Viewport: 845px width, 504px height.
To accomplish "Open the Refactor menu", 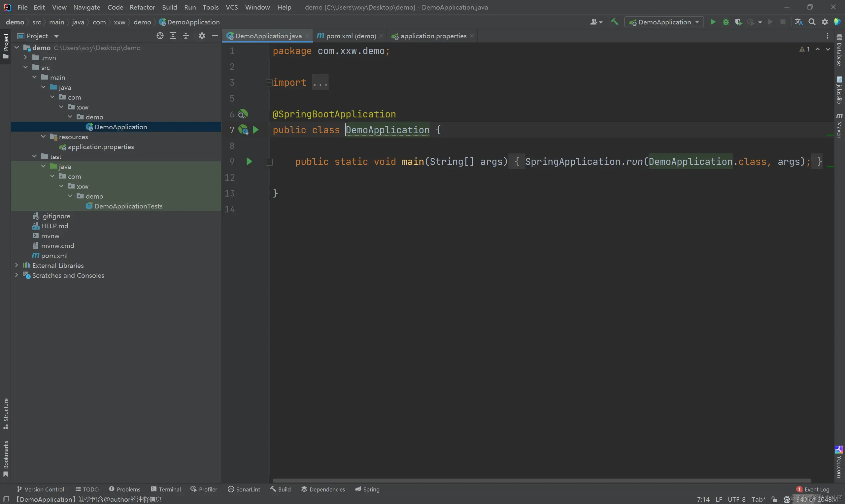I will [x=142, y=7].
